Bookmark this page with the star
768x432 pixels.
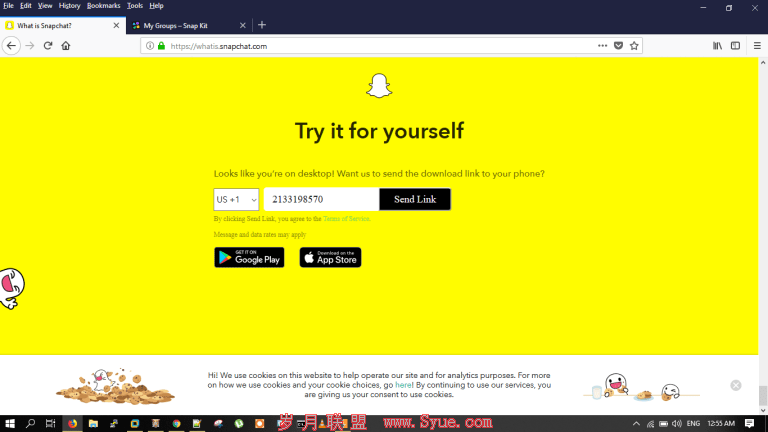634,46
